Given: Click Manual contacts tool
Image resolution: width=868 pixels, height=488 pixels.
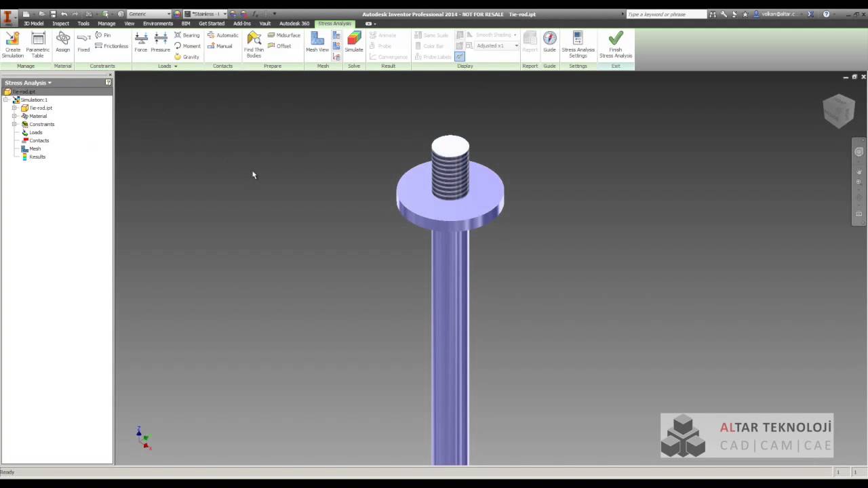Looking at the screenshot, I should (220, 46).
